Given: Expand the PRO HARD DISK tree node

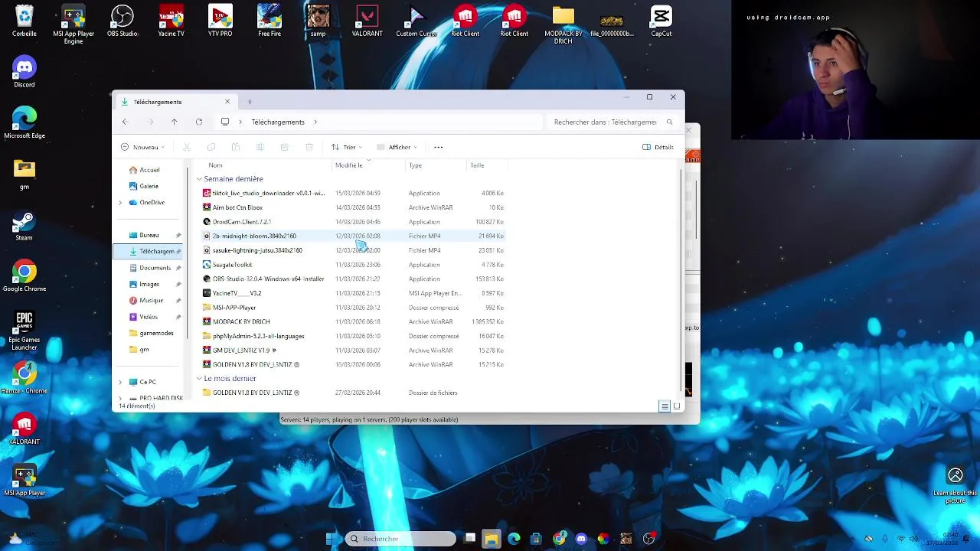Looking at the screenshot, I should tap(120, 398).
